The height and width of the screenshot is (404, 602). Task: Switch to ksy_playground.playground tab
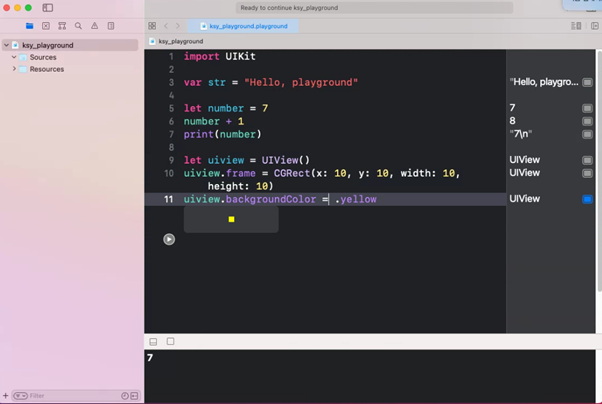tap(243, 26)
